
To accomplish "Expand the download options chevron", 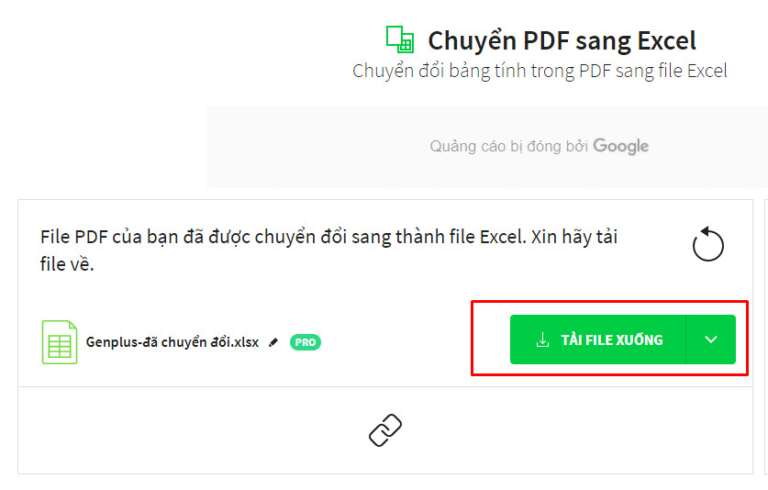I will pos(711,340).
